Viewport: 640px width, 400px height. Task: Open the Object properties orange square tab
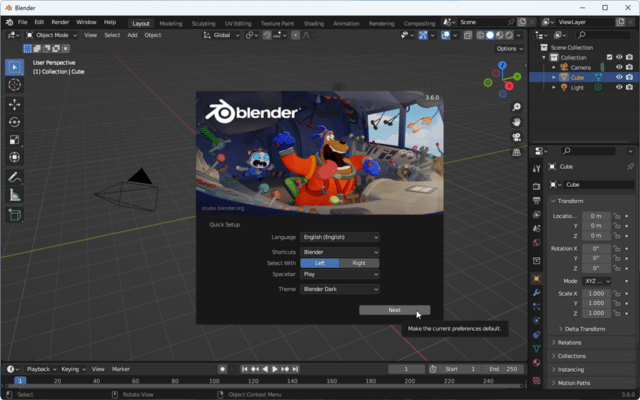tap(537, 279)
